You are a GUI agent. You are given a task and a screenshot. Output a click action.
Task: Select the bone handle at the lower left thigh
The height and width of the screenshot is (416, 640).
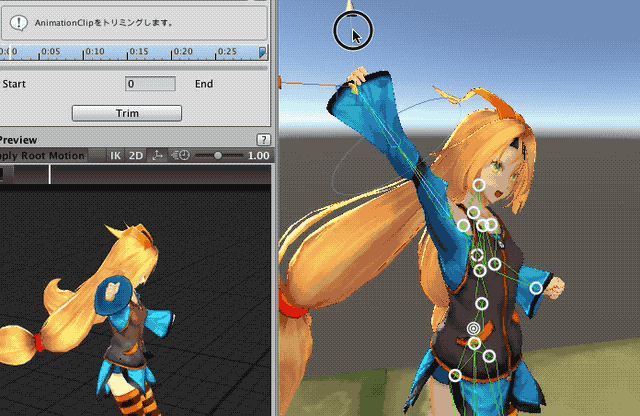coord(456,375)
